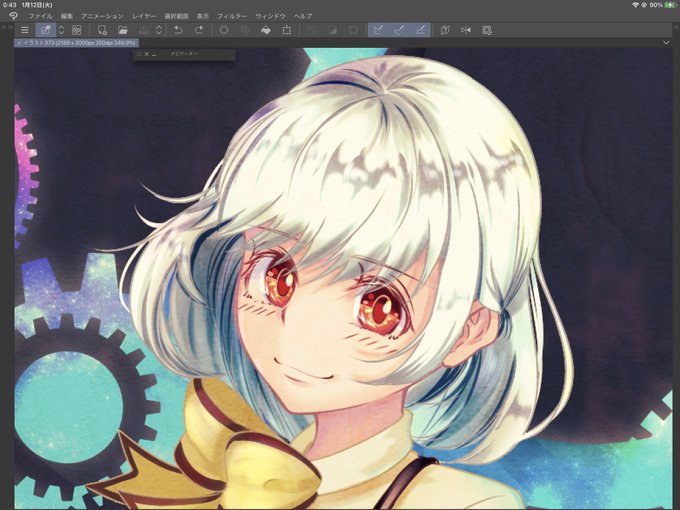Screen dimensions: 680x510
Task: Tap the 0:43 clock in status bar
Action: [x=9, y=5]
